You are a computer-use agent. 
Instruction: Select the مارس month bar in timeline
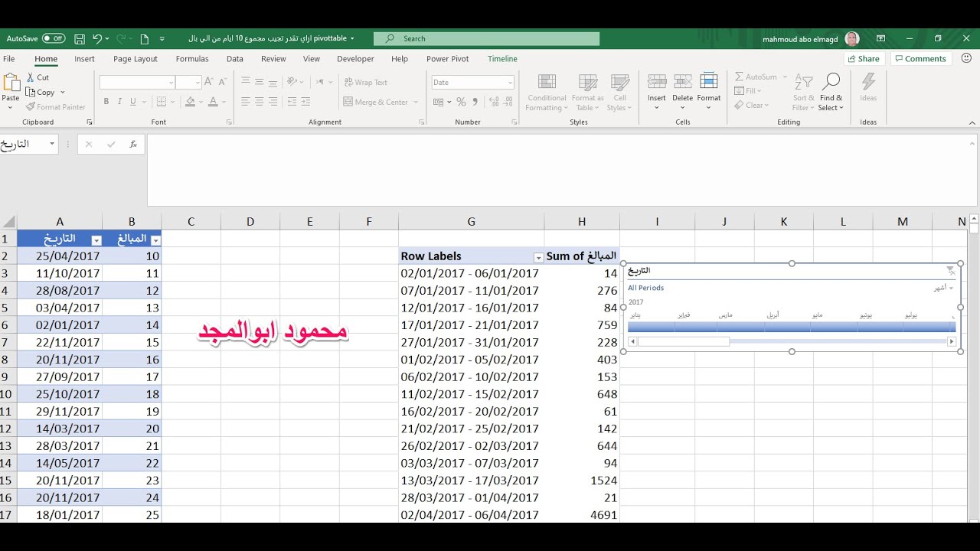coord(740,327)
